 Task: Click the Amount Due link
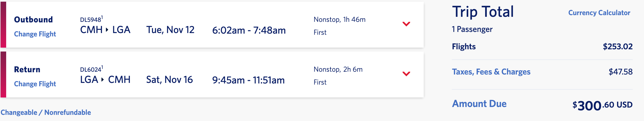[x=479, y=104]
